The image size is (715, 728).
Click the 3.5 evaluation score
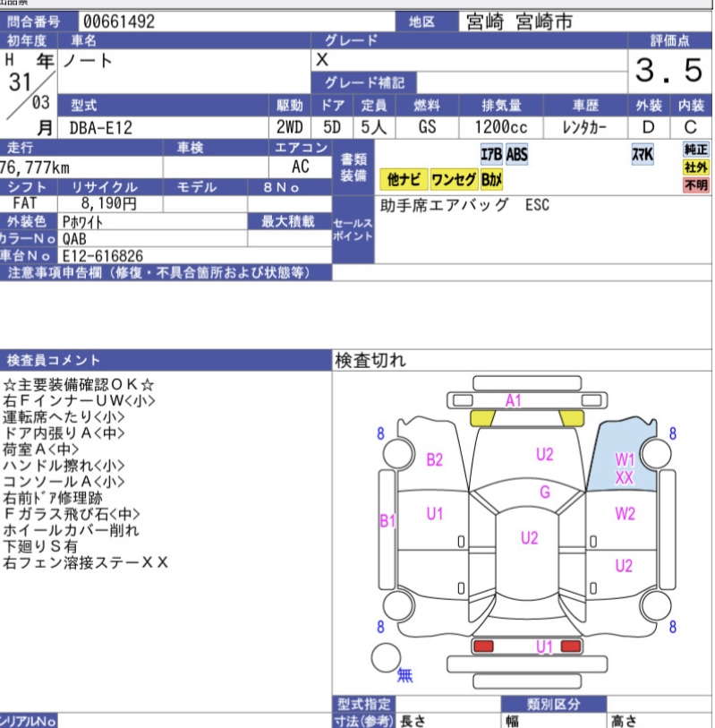tap(669, 69)
